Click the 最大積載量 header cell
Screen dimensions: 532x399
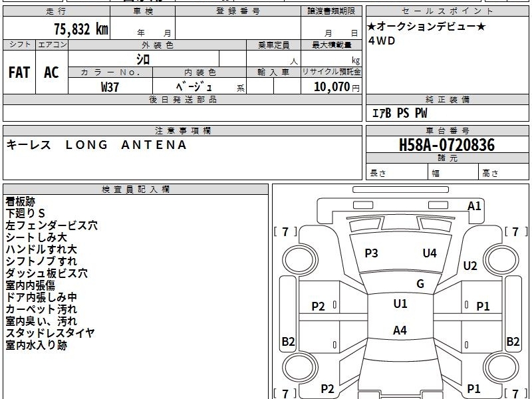point(331,45)
